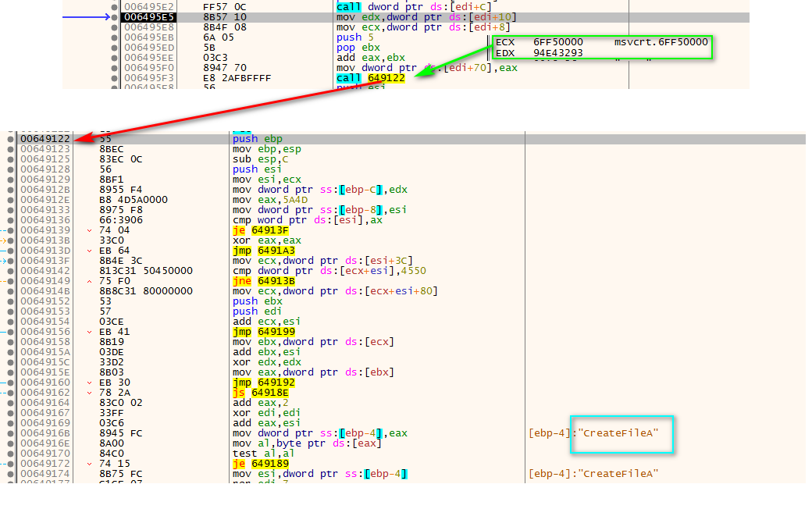This screenshot has width=812, height=509.
Task: Toggle breakpoint dot at address 00649122
Action: tap(10, 139)
